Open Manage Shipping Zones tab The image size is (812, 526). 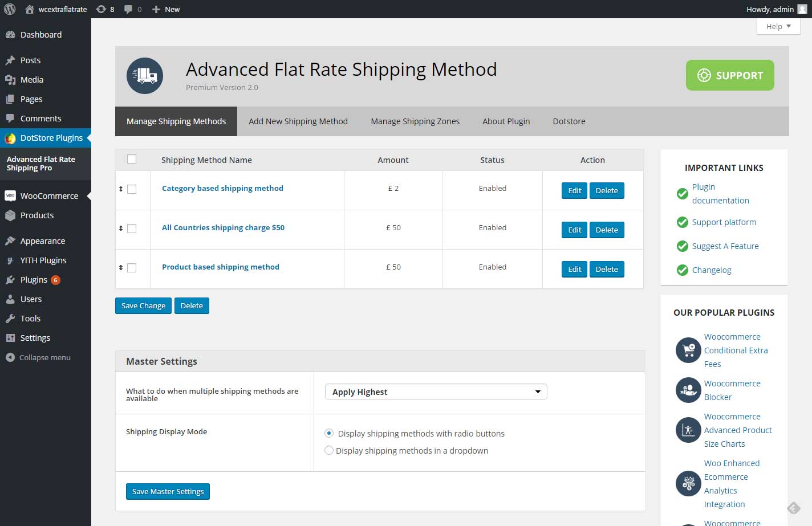(415, 121)
